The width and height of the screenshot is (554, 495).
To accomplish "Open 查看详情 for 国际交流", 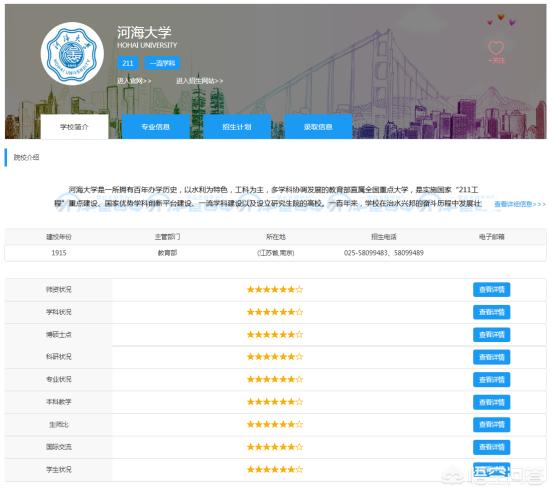I will pyautogui.click(x=491, y=447).
